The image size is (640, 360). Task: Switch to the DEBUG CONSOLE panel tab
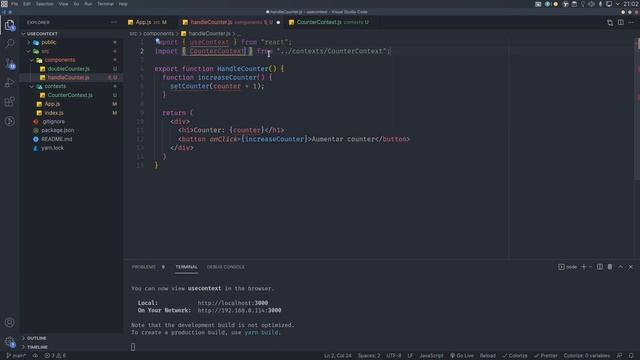point(226,267)
